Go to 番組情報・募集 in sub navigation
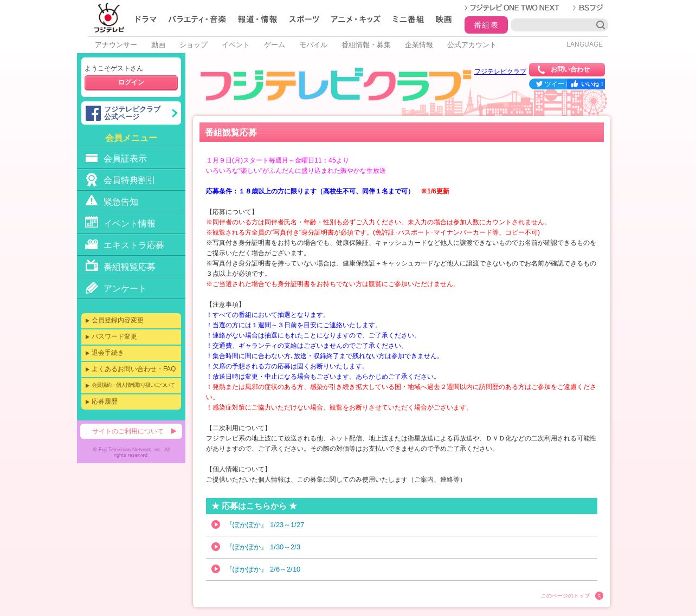The height and width of the screenshot is (616, 696). point(366,45)
